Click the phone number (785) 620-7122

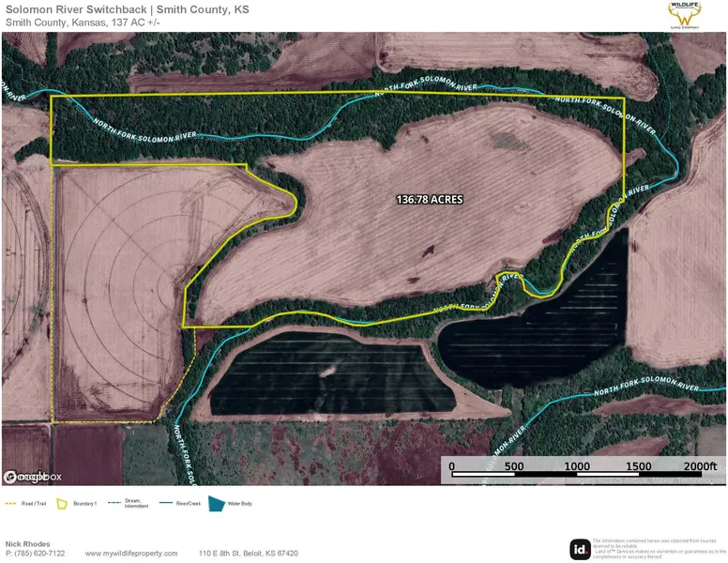point(36,554)
